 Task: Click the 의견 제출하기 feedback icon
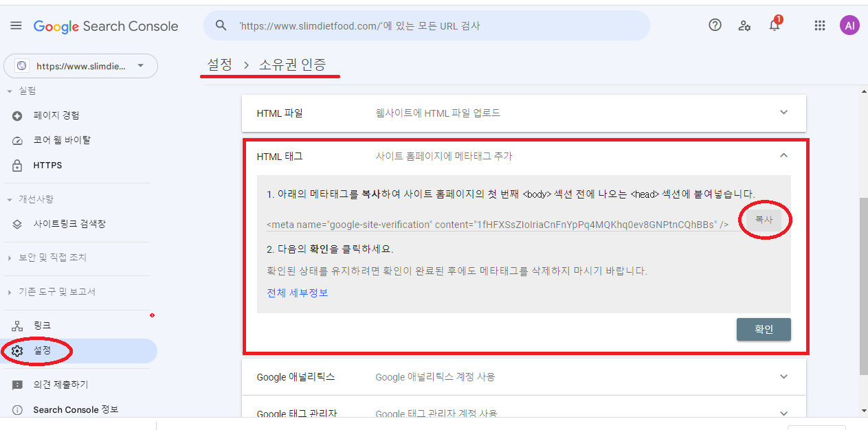(18, 385)
